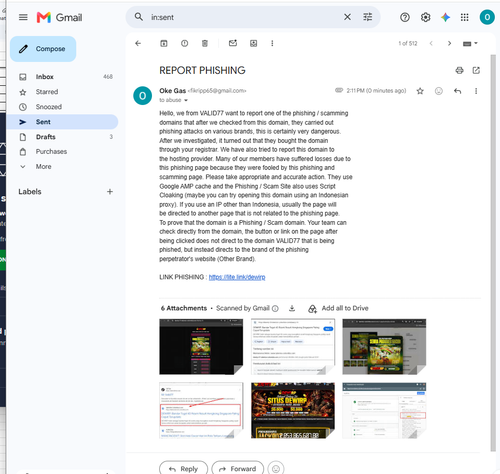500x474 pixels.
Task: Create a new label with plus icon
Action: 110,191
